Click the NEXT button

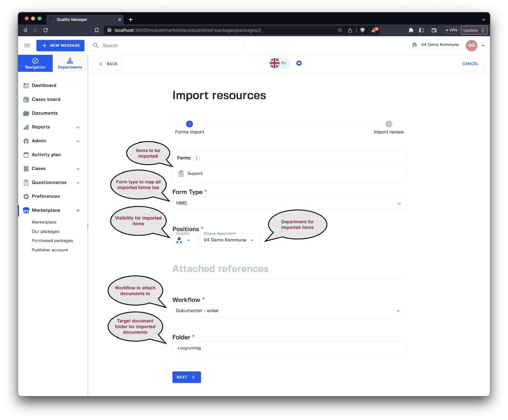pyautogui.click(x=186, y=377)
